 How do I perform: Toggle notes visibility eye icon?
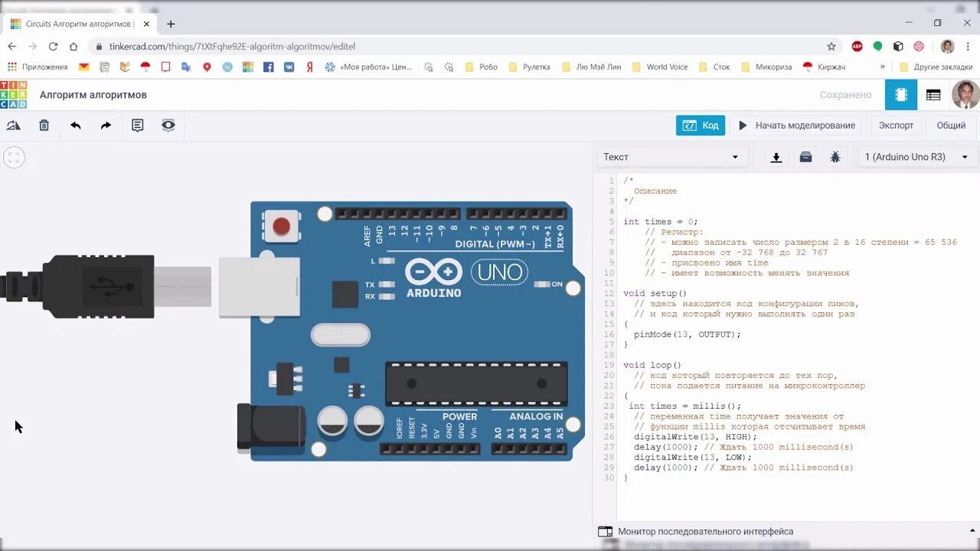click(x=168, y=126)
